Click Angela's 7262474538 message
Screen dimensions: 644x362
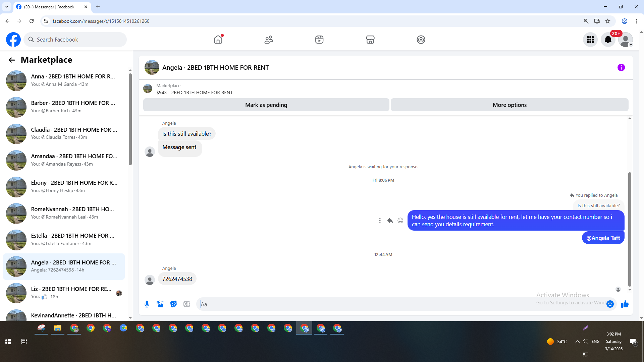(177, 279)
